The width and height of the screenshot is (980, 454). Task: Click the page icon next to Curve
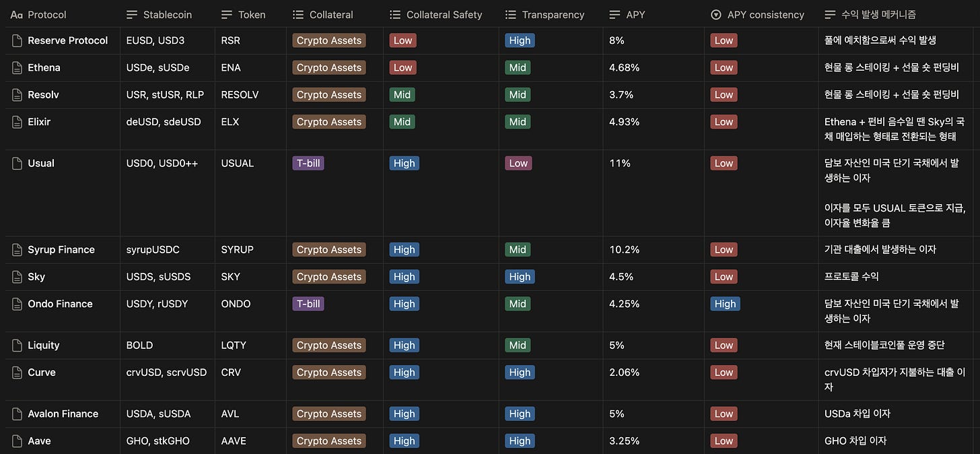[x=17, y=372]
